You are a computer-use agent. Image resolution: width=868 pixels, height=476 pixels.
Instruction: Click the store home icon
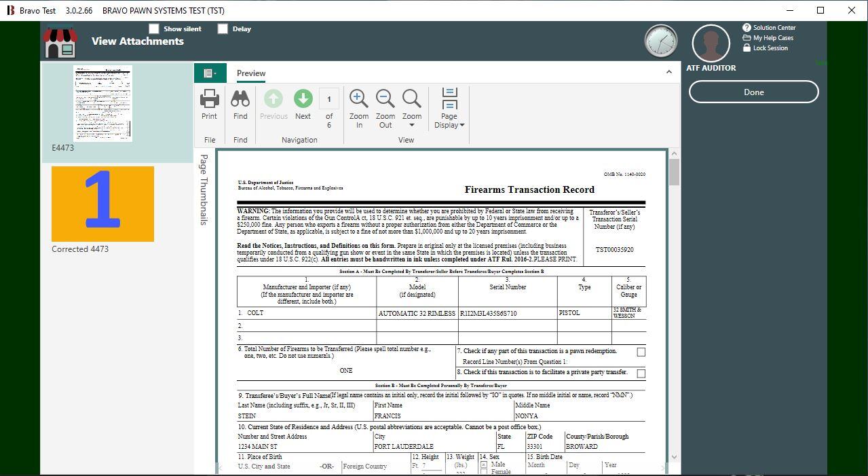tap(60, 42)
